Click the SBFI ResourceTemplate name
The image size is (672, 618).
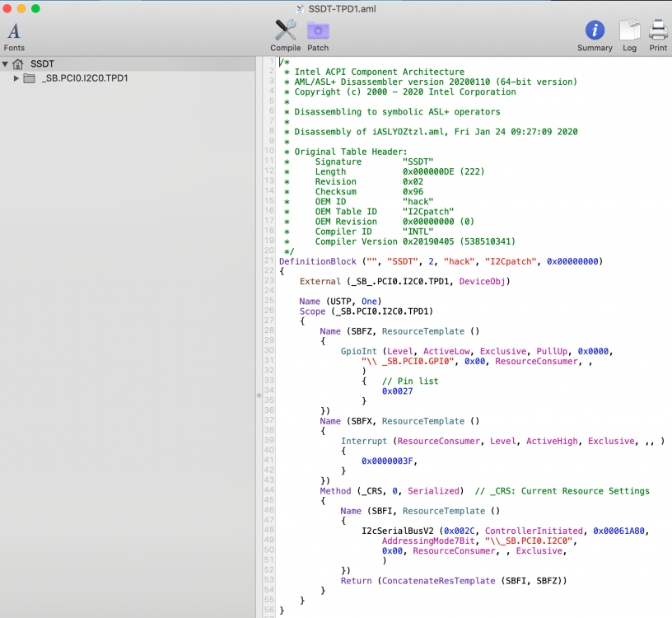tap(382, 511)
